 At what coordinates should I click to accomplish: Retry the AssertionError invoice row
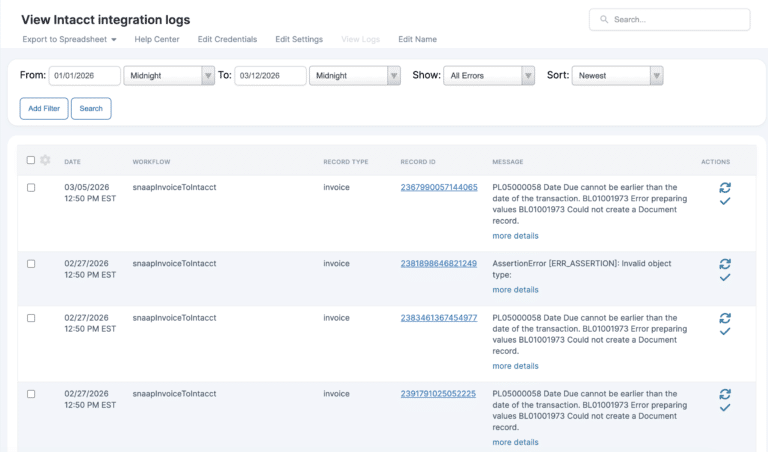click(725, 264)
